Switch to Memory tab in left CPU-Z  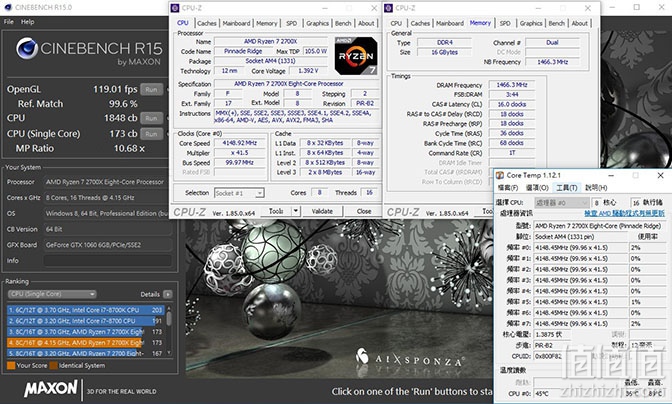[x=267, y=23]
